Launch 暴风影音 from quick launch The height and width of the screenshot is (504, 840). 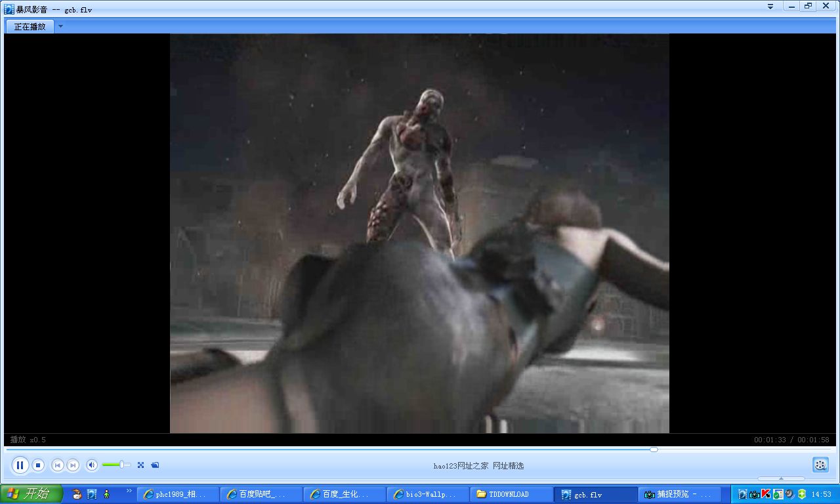tap(92, 494)
